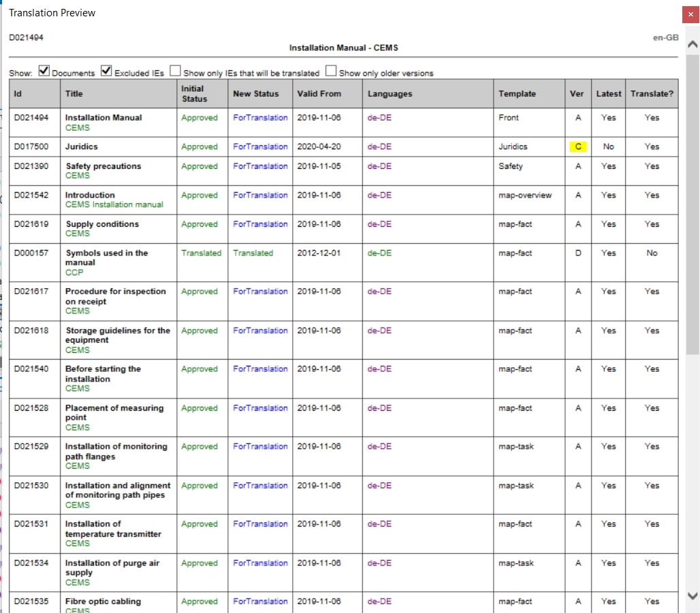This screenshot has height=613, width=700.
Task: Click Translated status of Symbols used row
Action: coord(253,253)
